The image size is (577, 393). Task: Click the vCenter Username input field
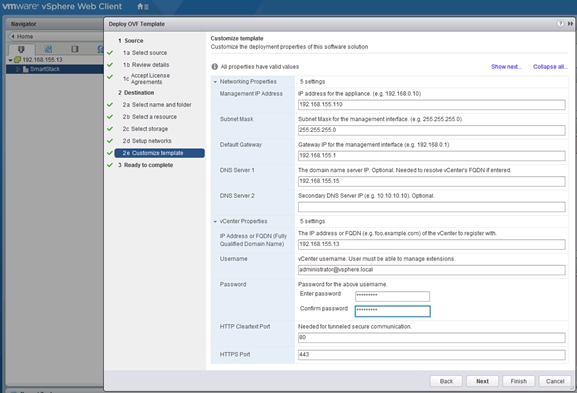coord(431,270)
